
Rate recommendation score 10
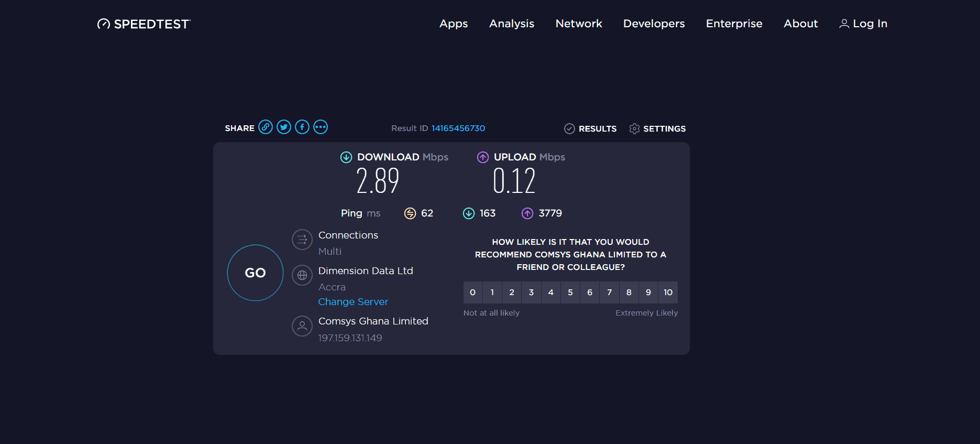668,293
